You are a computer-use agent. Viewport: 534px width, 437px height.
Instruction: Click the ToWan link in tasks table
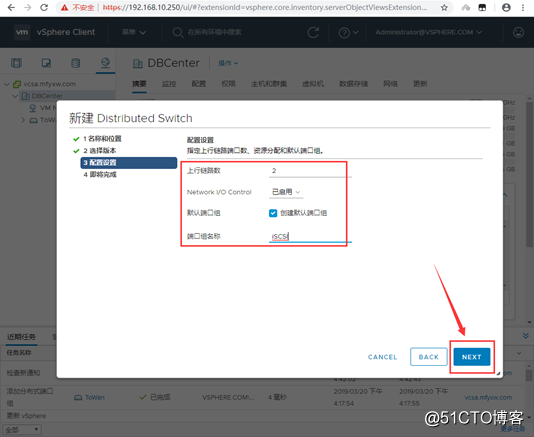[95, 397]
